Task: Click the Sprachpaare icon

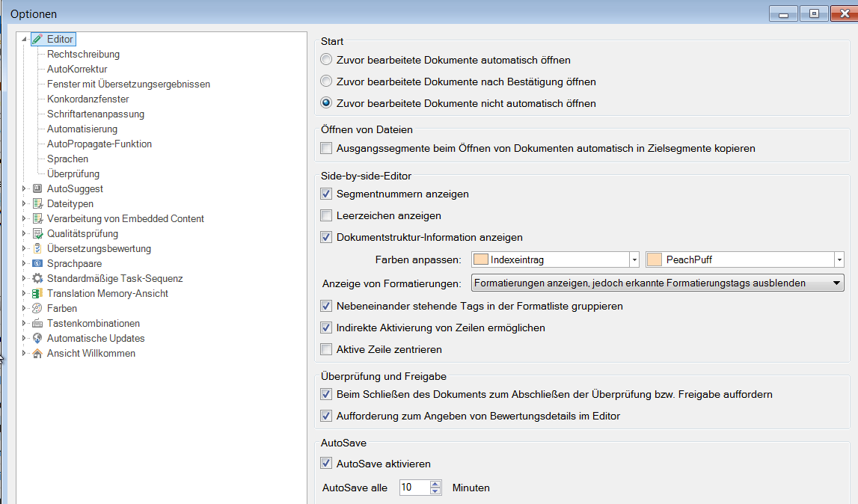Action: tap(37, 263)
